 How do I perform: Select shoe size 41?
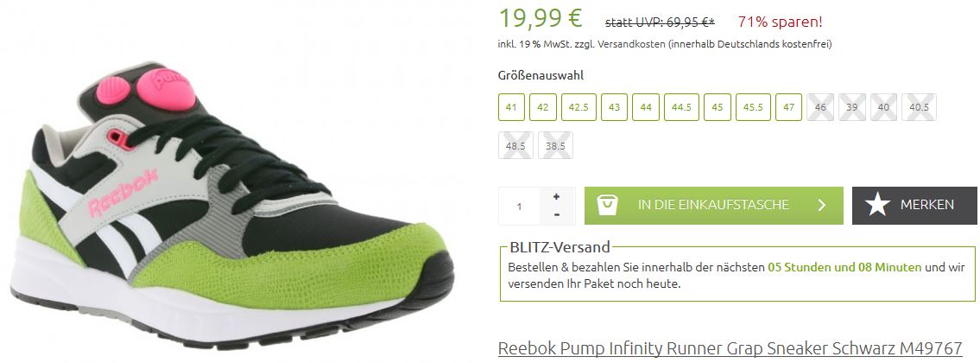[x=511, y=107]
